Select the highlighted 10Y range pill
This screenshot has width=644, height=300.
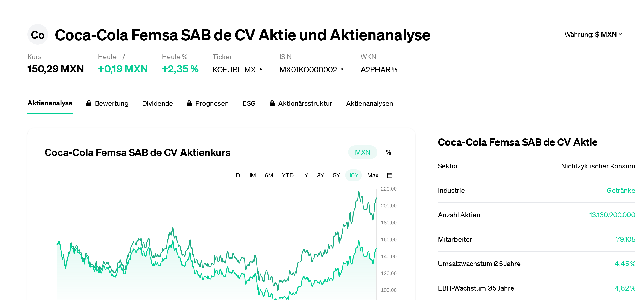click(354, 175)
